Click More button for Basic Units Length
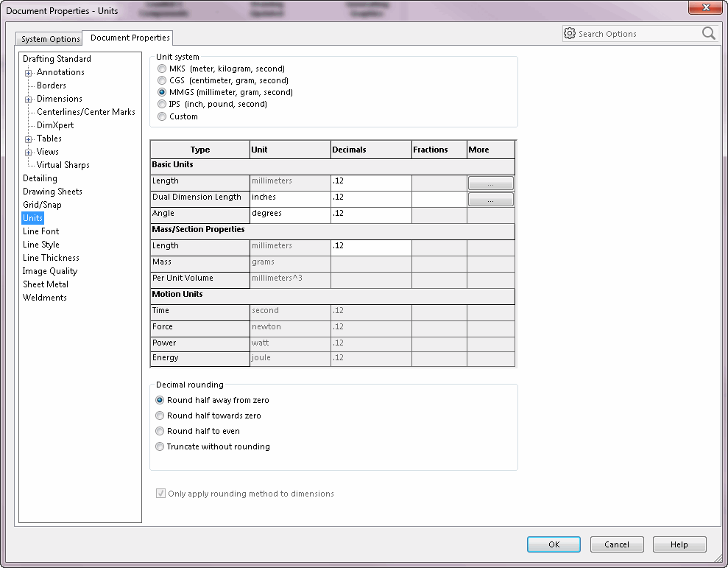The image size is (728, 568). pos(491,183)
